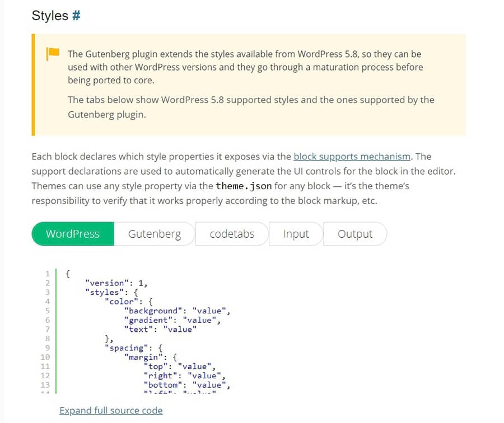Select the WordPress tab
This screenshot has height=423, width=504.
(x=73, y=234)
